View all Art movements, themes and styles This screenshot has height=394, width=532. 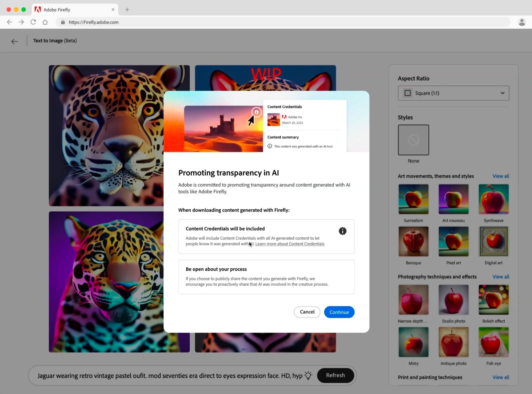coord(501,176)
